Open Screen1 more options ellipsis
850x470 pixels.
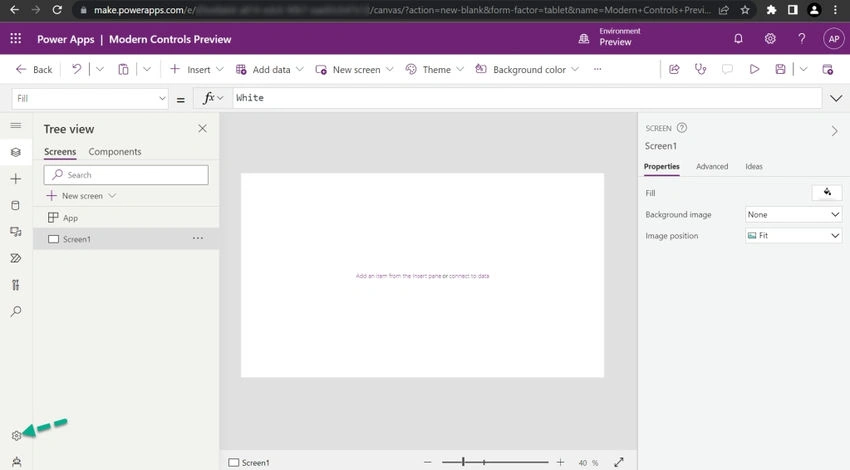[x=198, y=238]
